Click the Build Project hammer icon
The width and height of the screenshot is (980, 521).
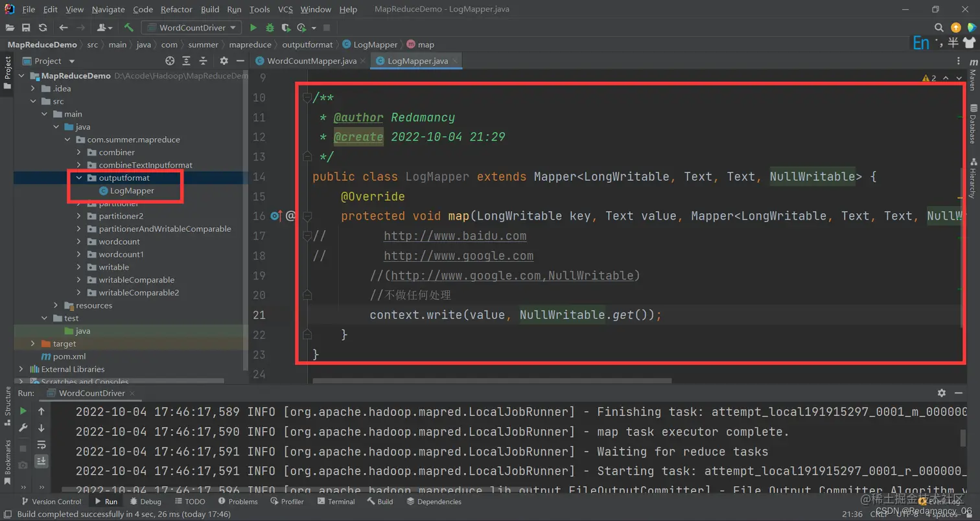(129, 27)
